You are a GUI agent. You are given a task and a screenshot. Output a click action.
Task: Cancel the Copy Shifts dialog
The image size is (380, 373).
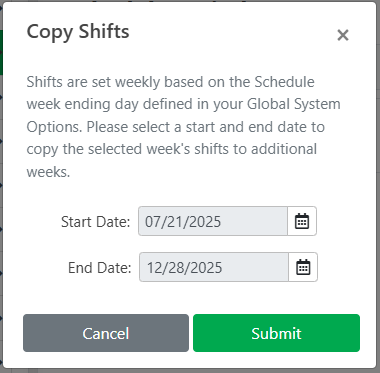click(x=106, y=333)
